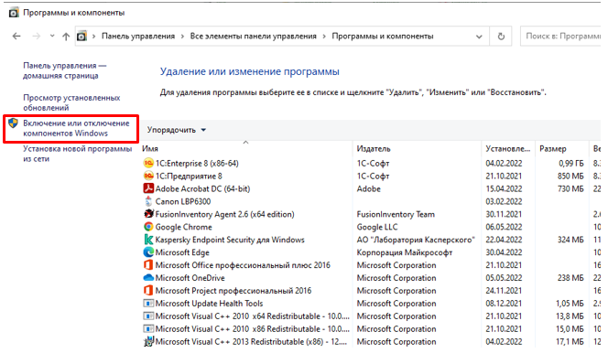Select Kaspersky Endpoint Security для Windows row
Viewport: 608px width, 364px height.
[371, 240]
